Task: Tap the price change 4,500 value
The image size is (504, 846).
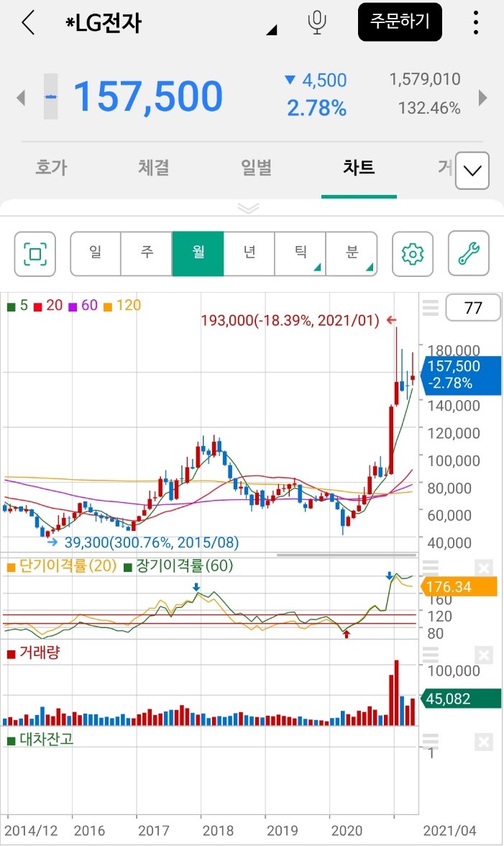Action: point(324,81)
